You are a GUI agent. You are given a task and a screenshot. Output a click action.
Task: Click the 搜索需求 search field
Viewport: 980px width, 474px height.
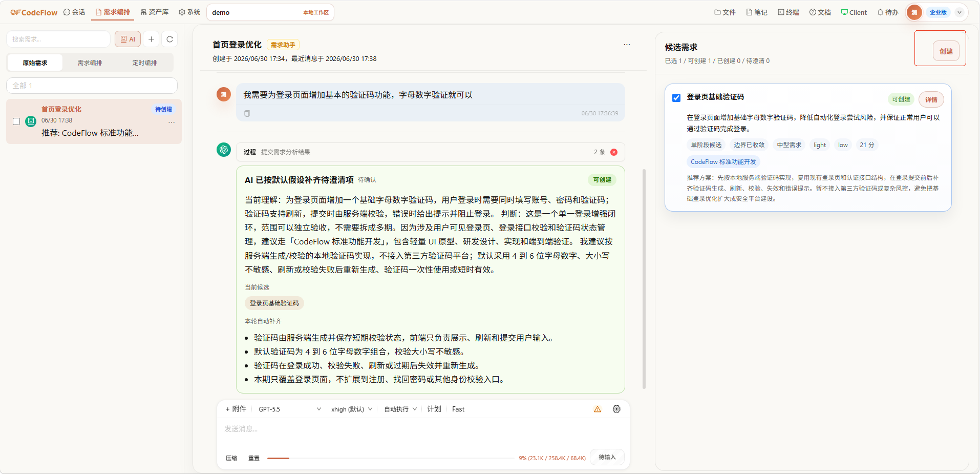(x=58, y=39)
